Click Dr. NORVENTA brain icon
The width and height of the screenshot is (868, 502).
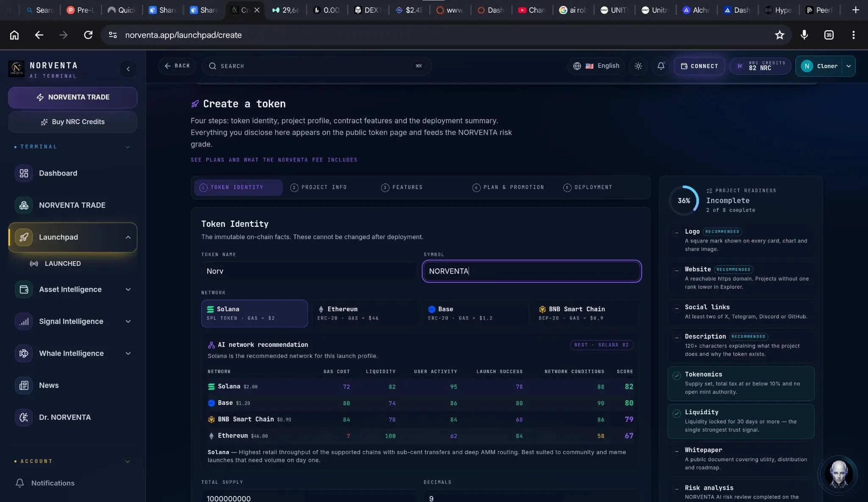point(24,417)
